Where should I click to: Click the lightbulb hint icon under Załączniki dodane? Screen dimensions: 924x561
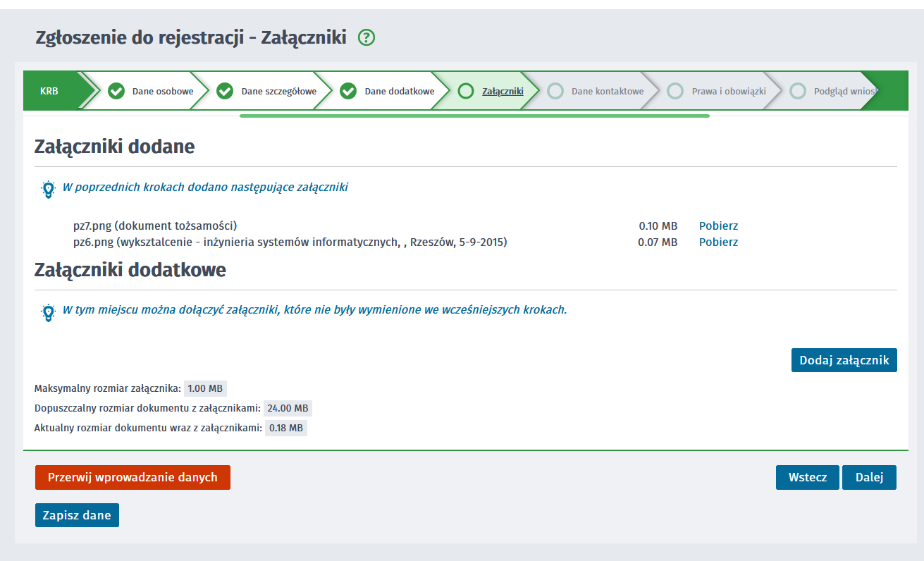click(x=48, y=189)
